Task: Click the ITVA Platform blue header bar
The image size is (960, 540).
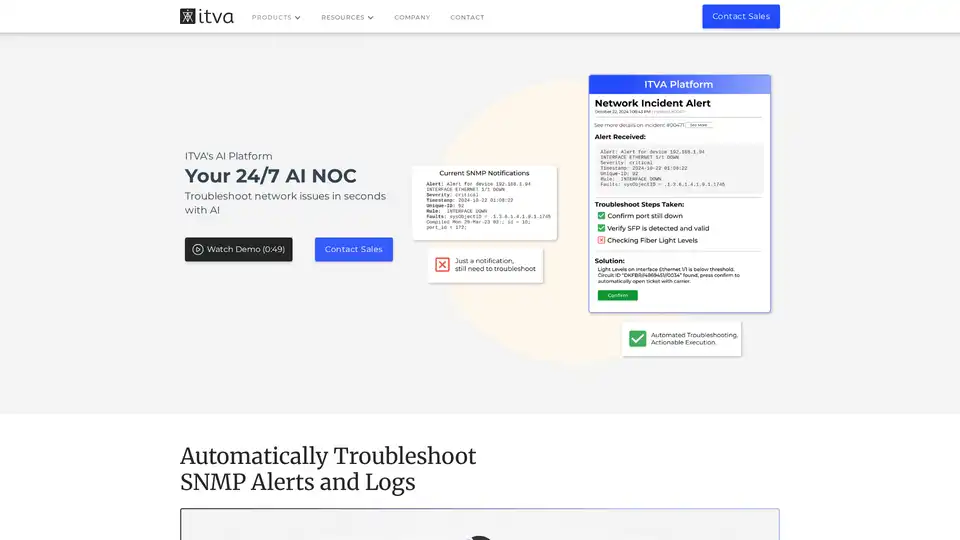Action: pyautogui.click(x=679, y=85)
